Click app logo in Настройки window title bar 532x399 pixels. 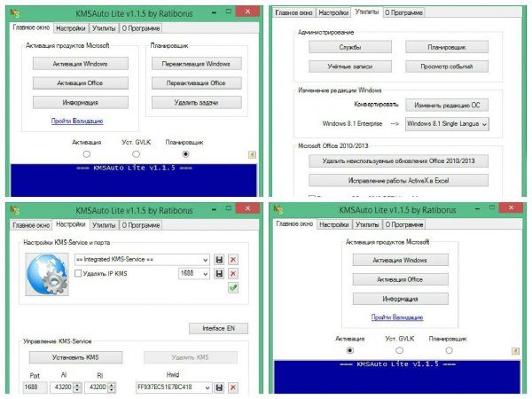(14, 210)
